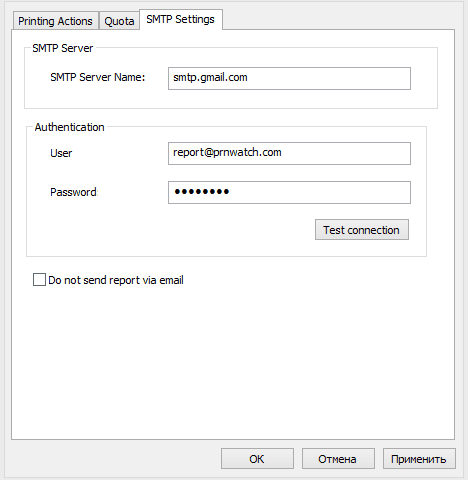Cancel changes using the Отмена button
468x480 pixels.
pyautogui.click(x=338, y=459)
